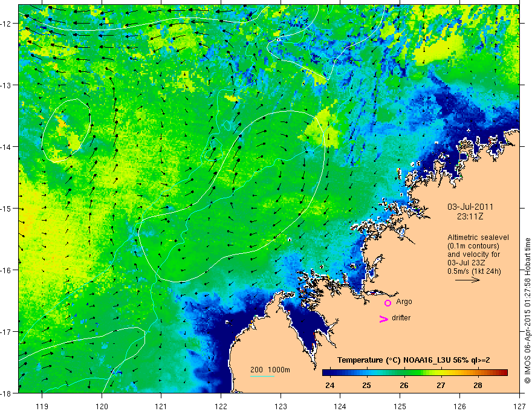Click the red end of the temperature scale
The width and height of the screenshot is (532, 411).
tap(504, 372)
